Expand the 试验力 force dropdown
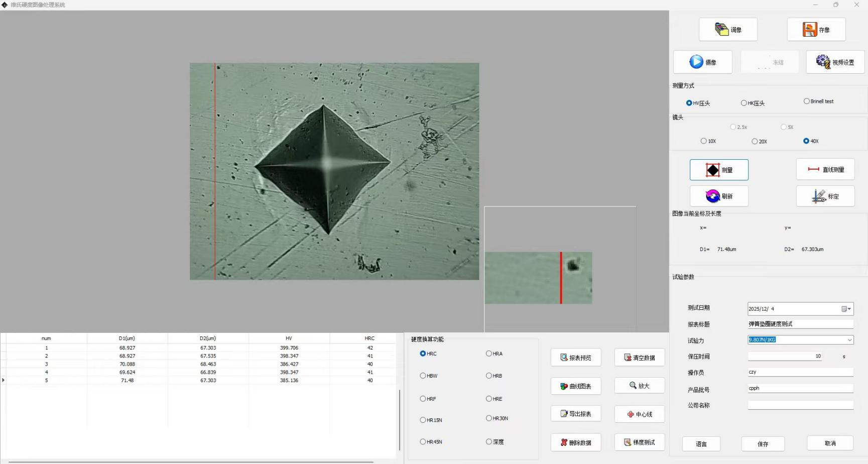 coord(849,340)
